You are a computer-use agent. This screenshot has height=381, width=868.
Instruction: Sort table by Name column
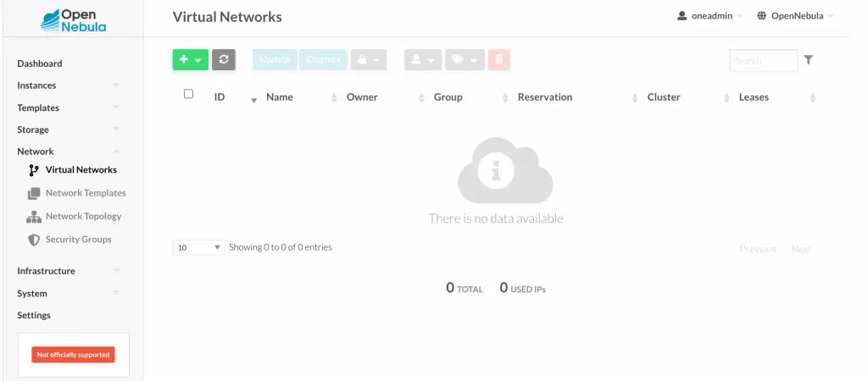click(x=280, y=97)
